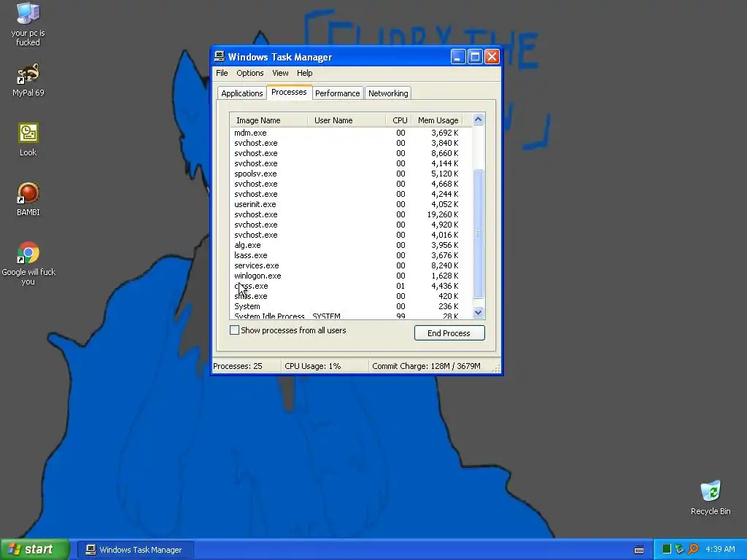Sort by the CPU column header
Image resolution: width=747 pixels, height=560 pixels.
point(399,120)
